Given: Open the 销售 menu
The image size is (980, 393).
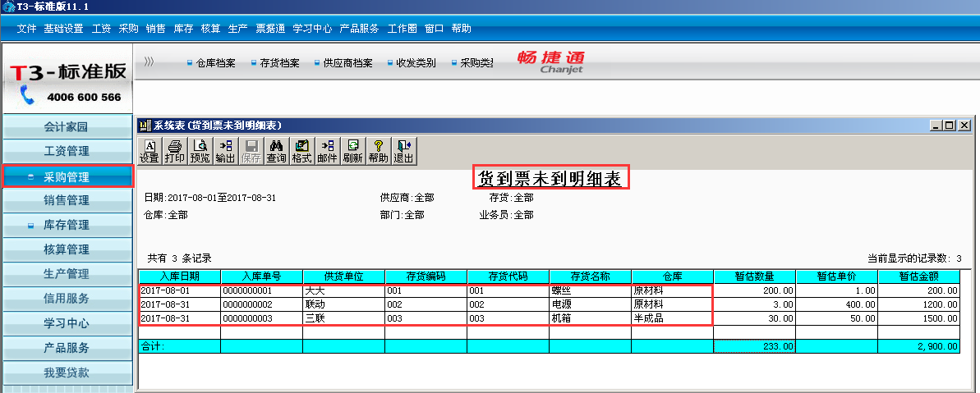Looking at the screenshot, I should tap(155, 28).
